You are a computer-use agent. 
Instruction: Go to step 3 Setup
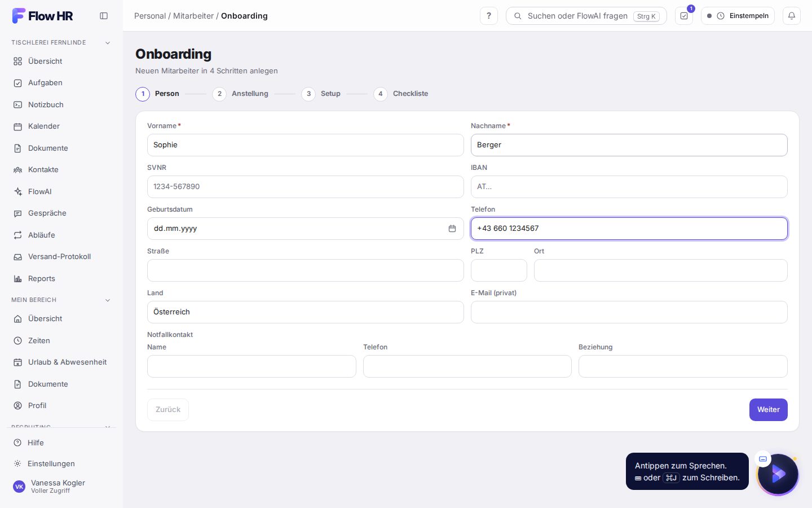coord(321,94)
